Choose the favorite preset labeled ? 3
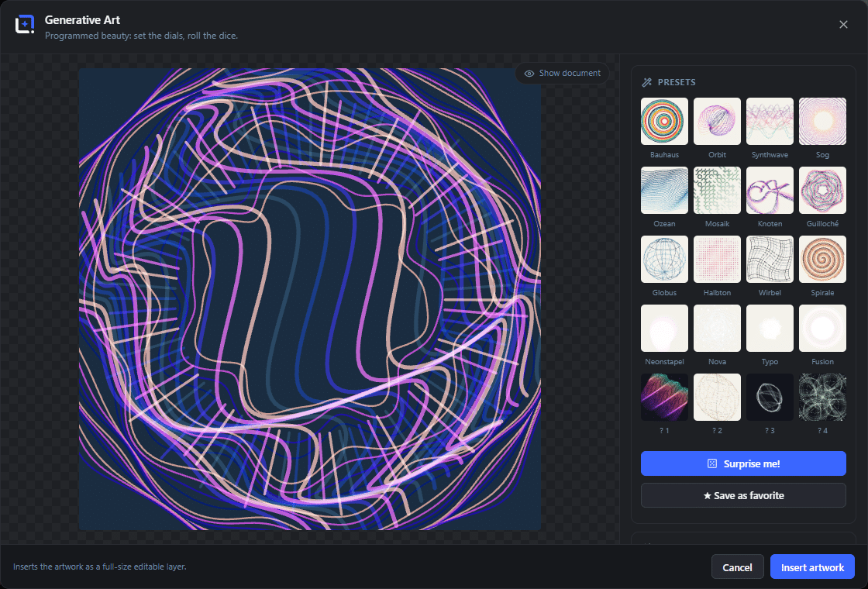 point(770,397)
